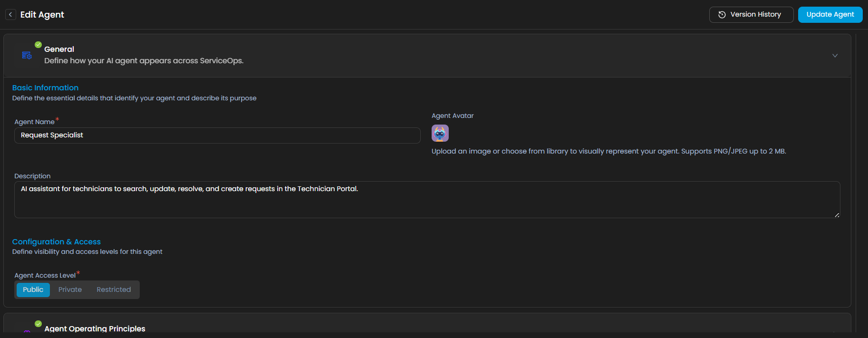Focus the Agent Name input field

pyautogui.click(x=217, y=135)
